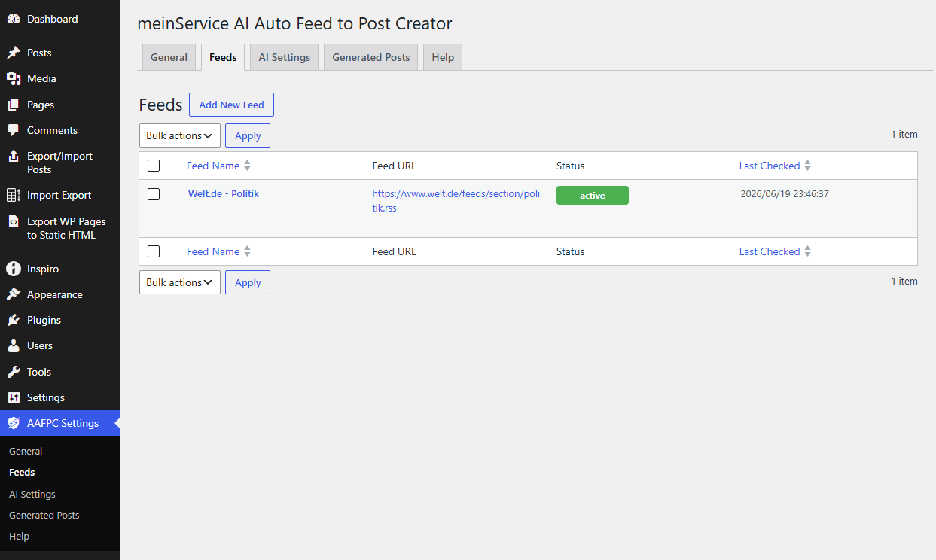Image resolution: width=936 pixels, height=560 pixels.
Task: Click the page title meinService AI Auto Feed
Action: point(294,23)
